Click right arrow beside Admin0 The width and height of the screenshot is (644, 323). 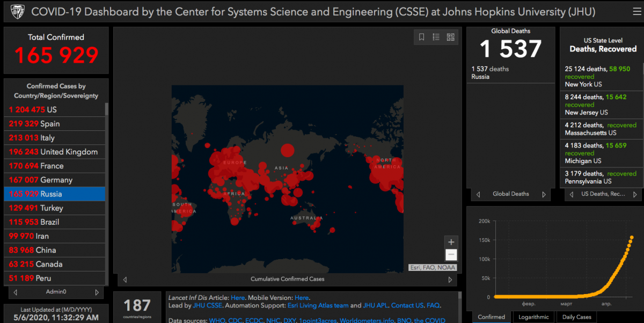[97, 292]
